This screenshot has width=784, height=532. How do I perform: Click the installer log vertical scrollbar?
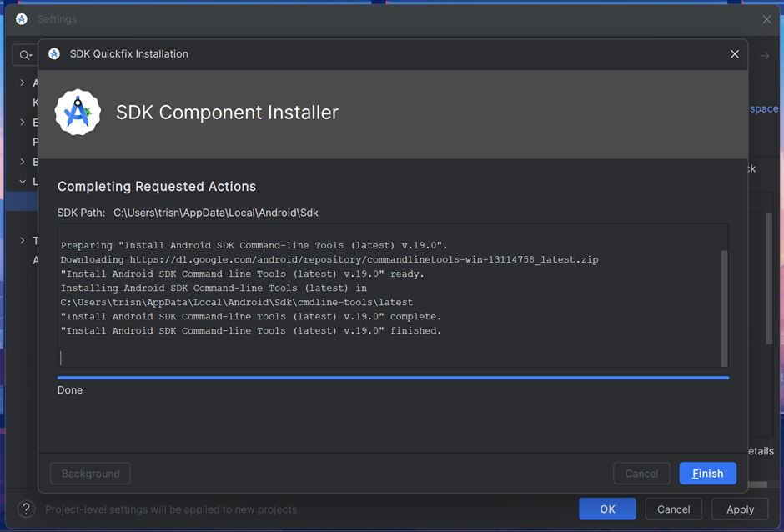point(725,308)
